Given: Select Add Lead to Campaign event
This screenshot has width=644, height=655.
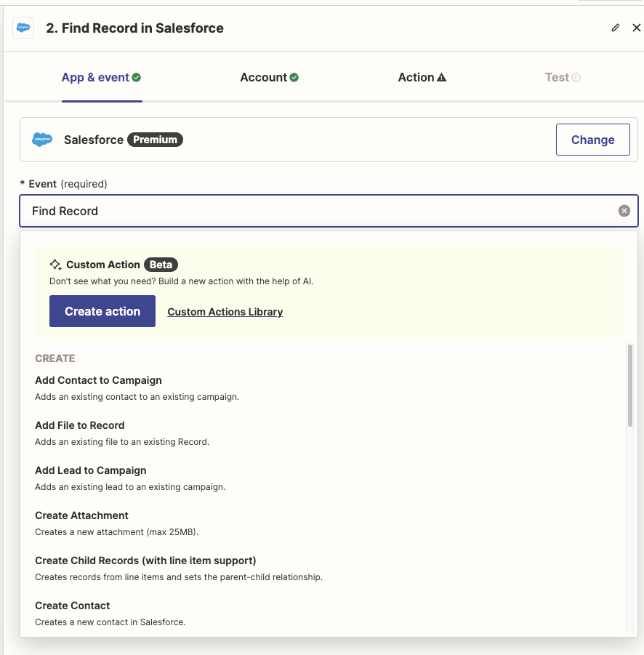Looking at the screenshot, I should 329,478.
